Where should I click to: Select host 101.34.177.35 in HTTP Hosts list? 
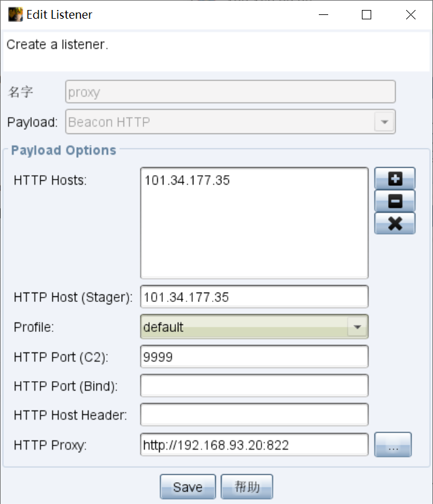[187, 181]
